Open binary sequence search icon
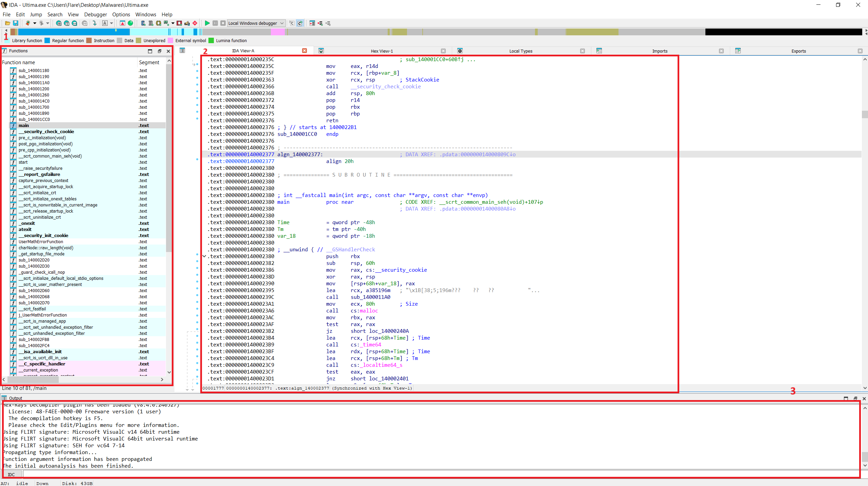 coord(74,23)
